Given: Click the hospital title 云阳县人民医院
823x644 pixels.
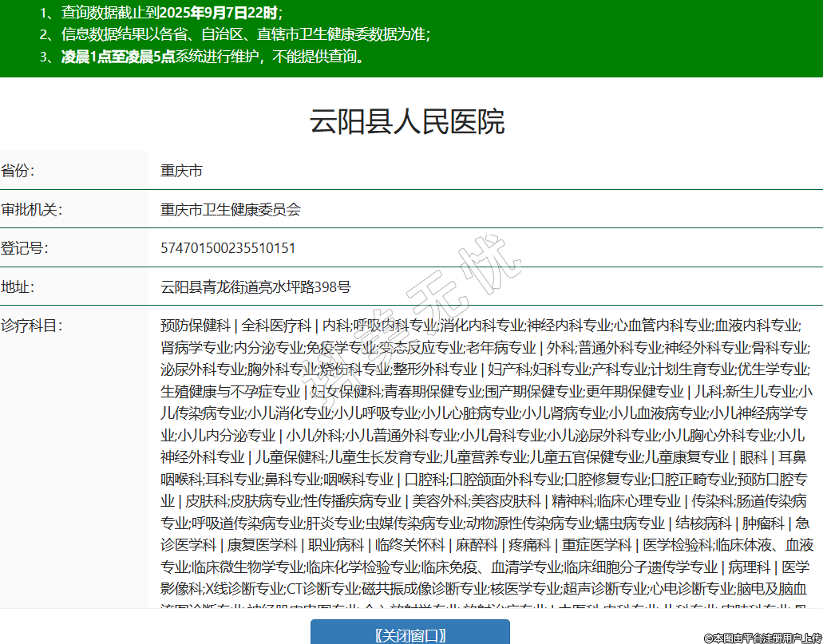Looking at the screenshot, I should coord(407,122).
